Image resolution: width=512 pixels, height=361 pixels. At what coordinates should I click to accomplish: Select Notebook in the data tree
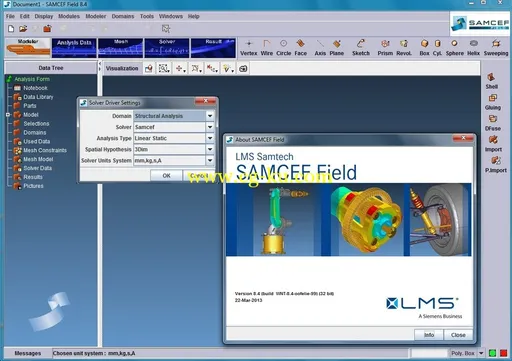point(35,88)
